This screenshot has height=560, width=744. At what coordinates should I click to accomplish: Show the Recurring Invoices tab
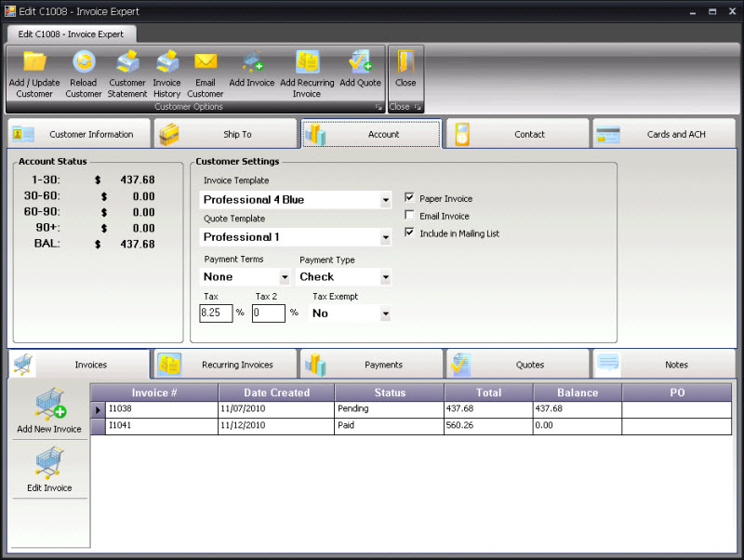click(x=225, y=365)
